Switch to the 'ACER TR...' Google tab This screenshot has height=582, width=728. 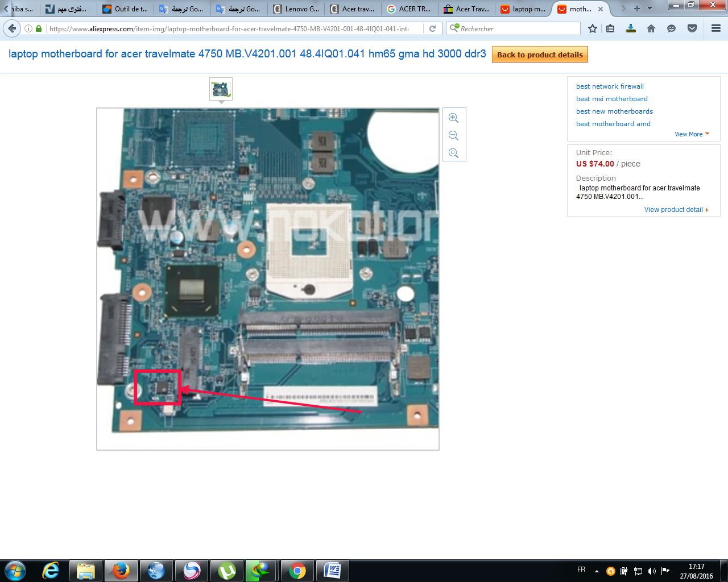coord(409,9)
